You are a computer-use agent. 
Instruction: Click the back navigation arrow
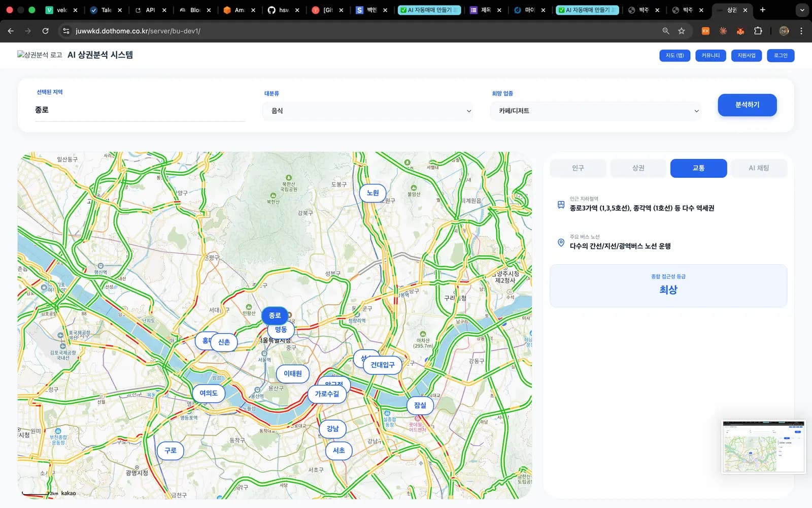click(x=11, y=31)
